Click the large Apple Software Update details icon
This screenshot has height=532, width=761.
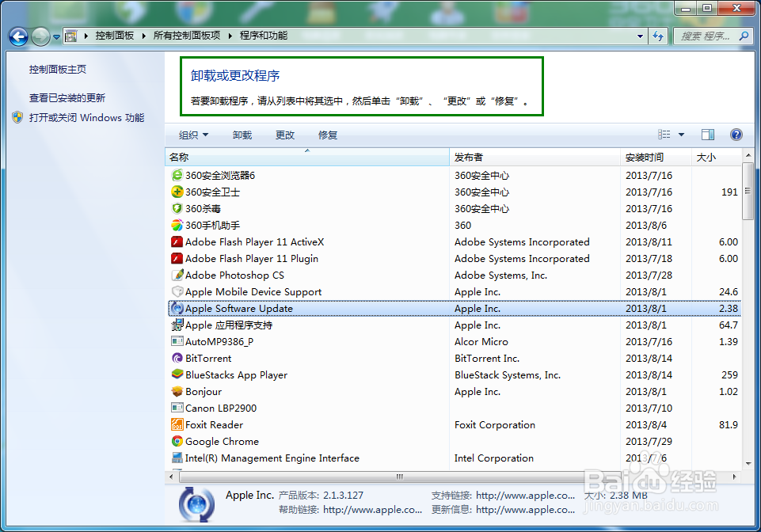click(196, 504)
